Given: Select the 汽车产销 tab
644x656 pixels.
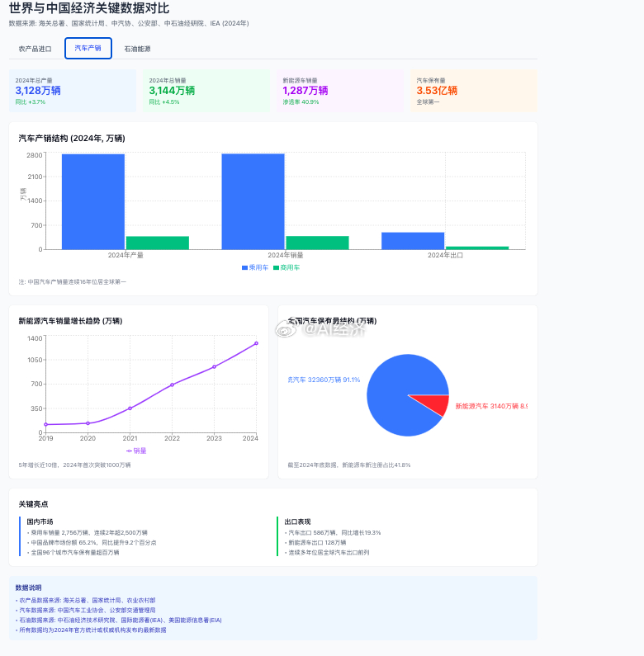Looking at the screenshot, I should pos(88,48).
